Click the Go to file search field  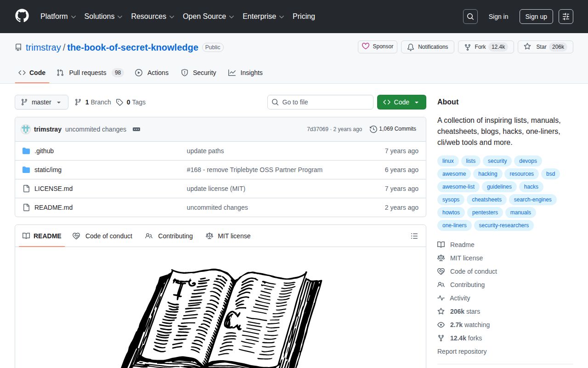(x=320, y=102)
